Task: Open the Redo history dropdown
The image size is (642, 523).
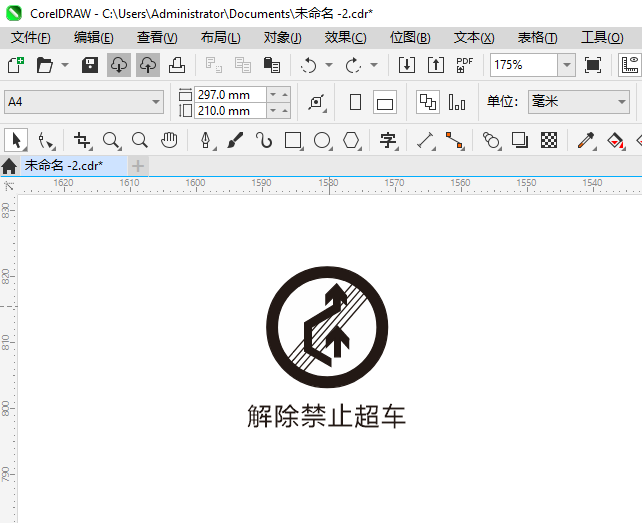Action: 374,65
